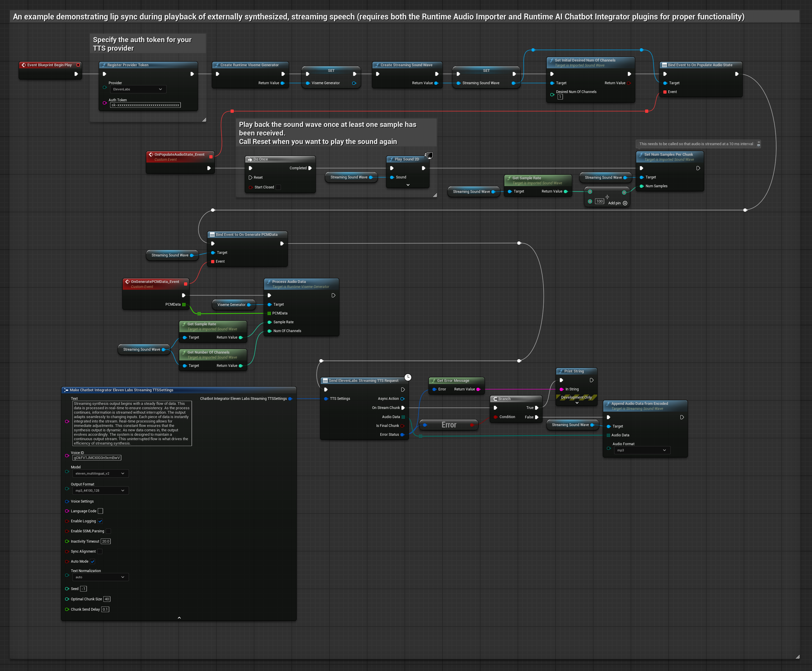
Task: Click the Make Chatbot Integrator TTSSettings struct icon
Action: click(x=66, y=390)
